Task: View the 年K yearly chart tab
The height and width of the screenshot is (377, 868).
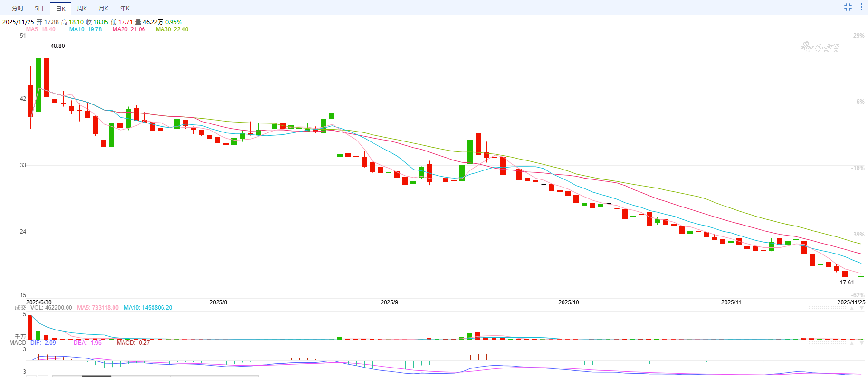Action: coord(125,9)
